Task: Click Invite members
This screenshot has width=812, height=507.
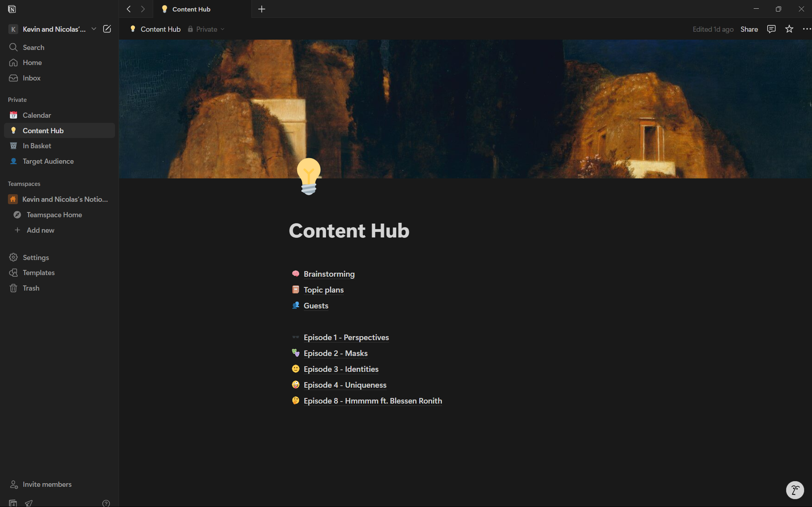Action: 60,484
